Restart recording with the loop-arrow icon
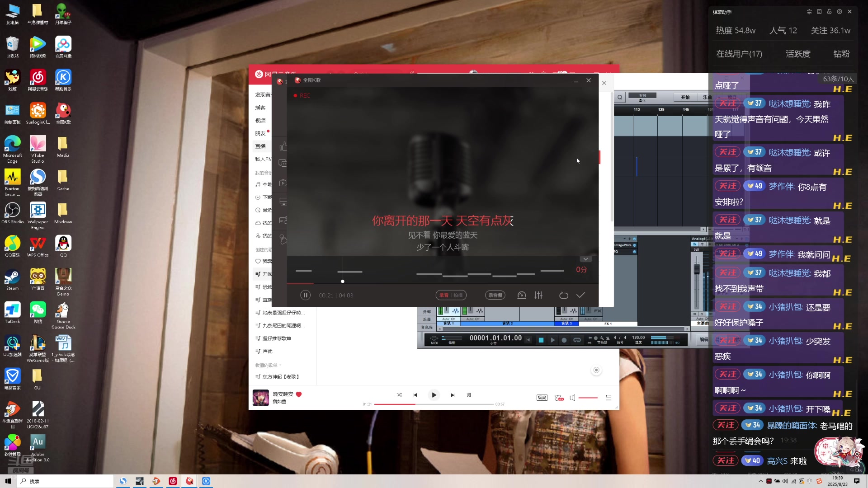The height and width of the screenshot is (488, 868). (563, 295)
